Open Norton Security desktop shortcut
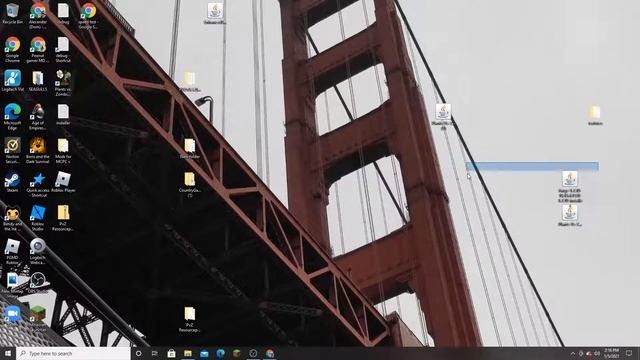 [12, 150]
